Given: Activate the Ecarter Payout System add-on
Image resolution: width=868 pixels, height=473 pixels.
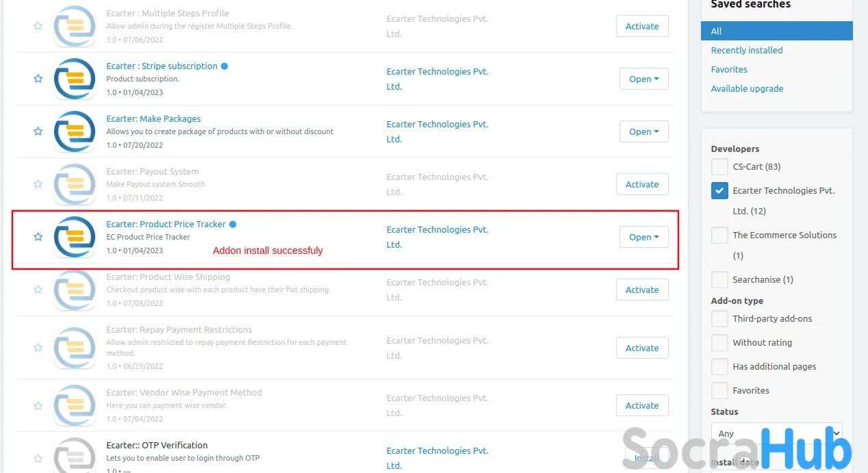Looking at the screenshot, I should pos(642,184).
